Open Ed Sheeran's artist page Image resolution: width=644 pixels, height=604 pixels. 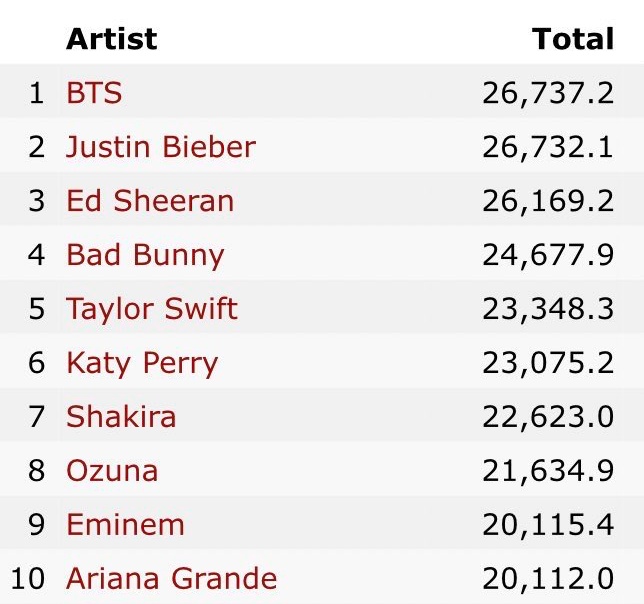pos(150,200)
